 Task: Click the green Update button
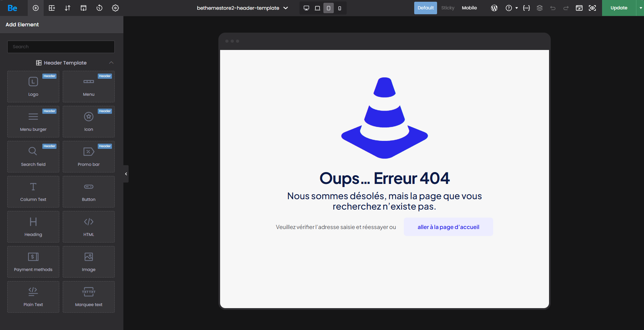619,8
